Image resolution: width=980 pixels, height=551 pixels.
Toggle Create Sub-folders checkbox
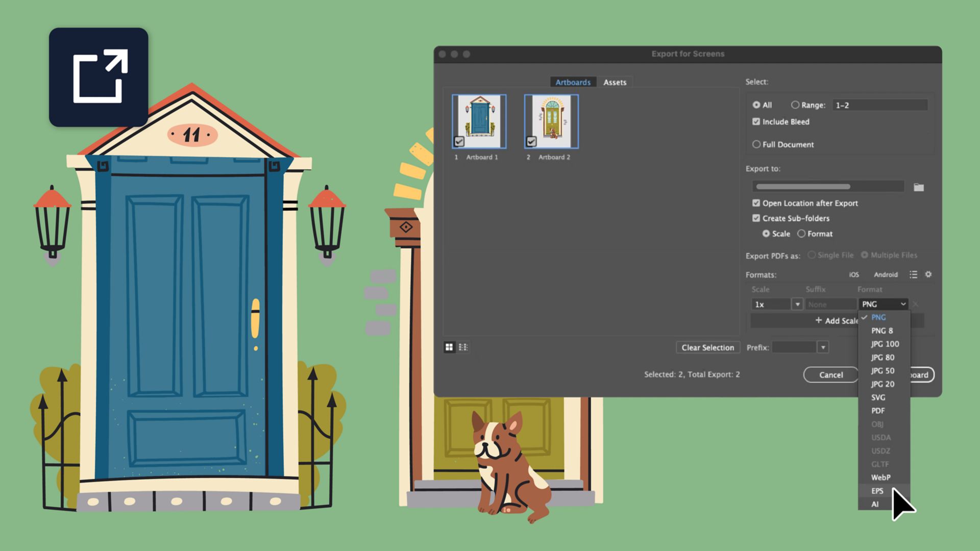[x=755, y=218]
